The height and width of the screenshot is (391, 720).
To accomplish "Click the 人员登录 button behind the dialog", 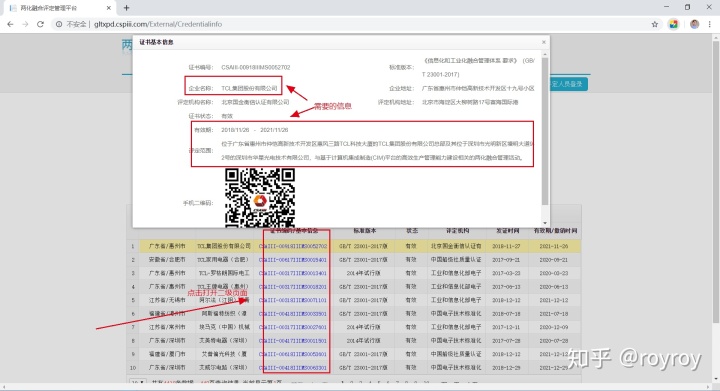I will 568,84.
